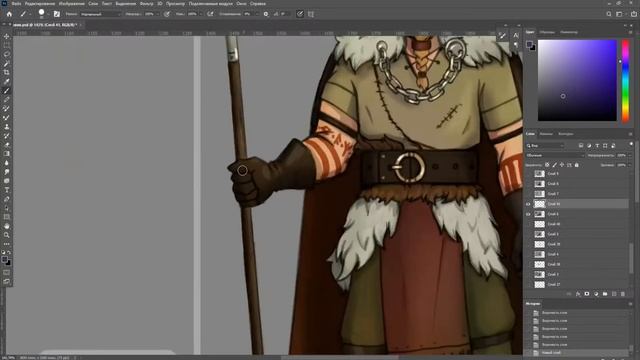This screenshot has width=640, height=360.
Task: Select the Новый слой history state
Action: click(577, 353)
